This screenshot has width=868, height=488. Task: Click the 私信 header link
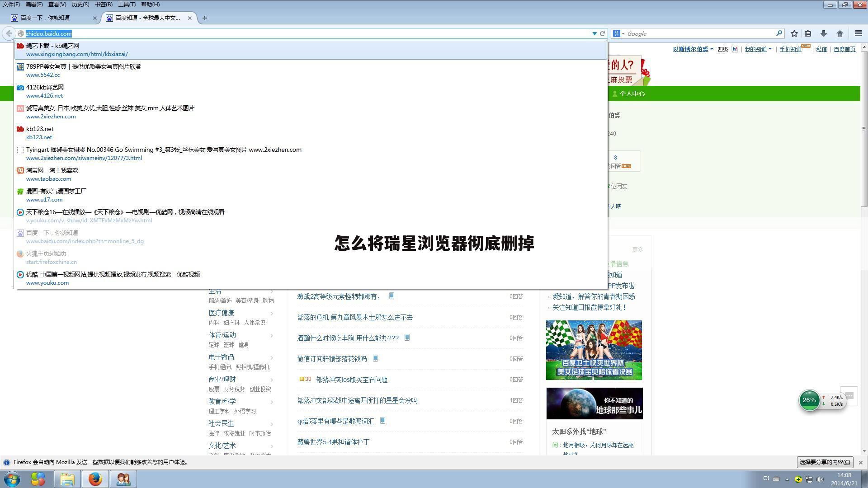821,49
